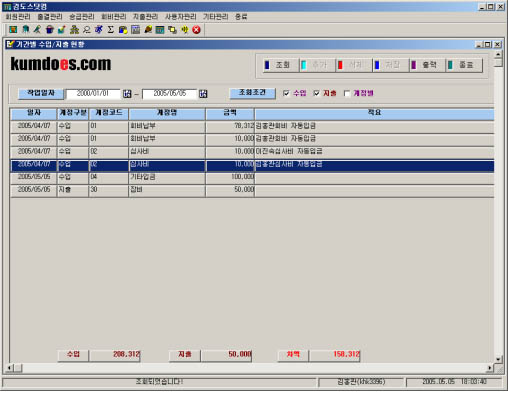
Task: Click the start date field 2000/01/01
Action: (93, 94)
